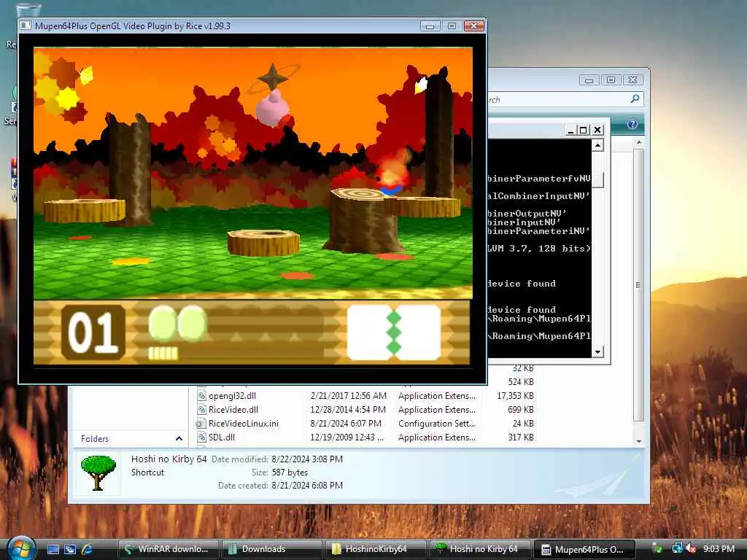
Task: Select opengl32.dll file row
Action: (365, 396)
